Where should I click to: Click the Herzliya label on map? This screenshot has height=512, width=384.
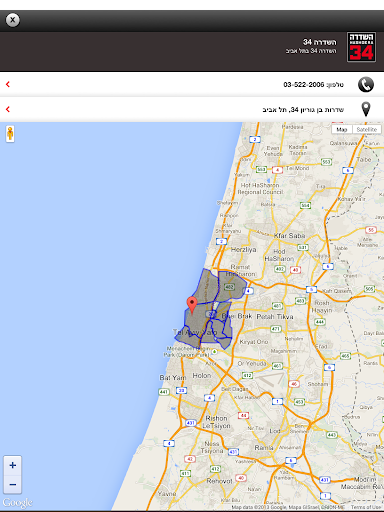click(x=243, y=249)
